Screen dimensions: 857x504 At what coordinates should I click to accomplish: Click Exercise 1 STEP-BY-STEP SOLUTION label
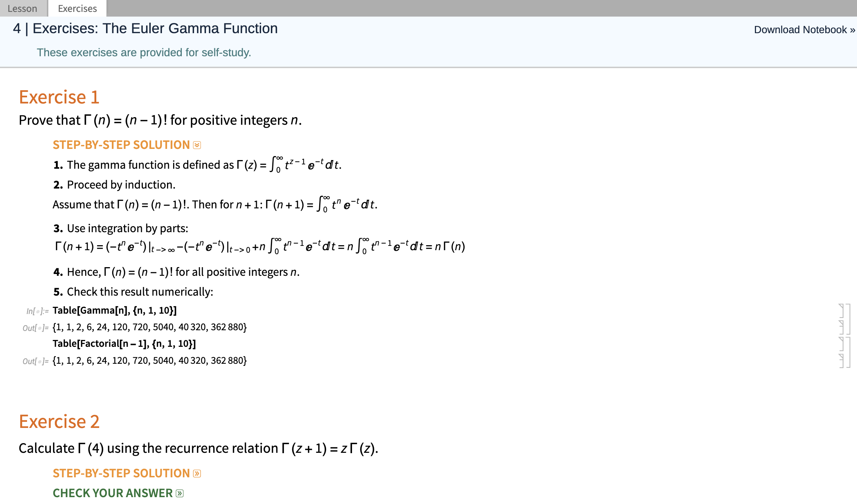[121, 145]
